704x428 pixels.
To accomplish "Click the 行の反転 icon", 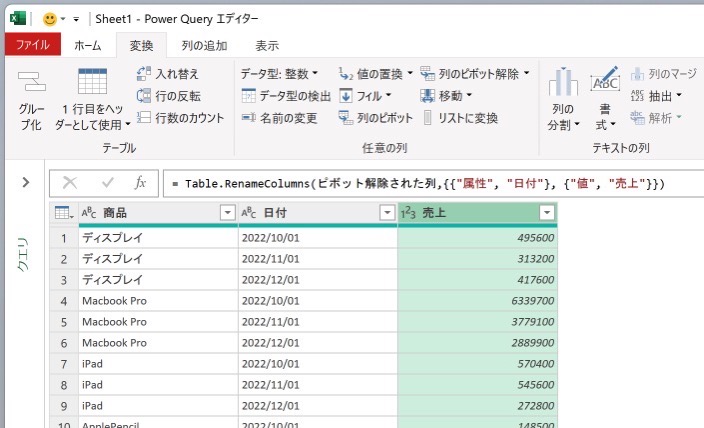I will [144, 96].
